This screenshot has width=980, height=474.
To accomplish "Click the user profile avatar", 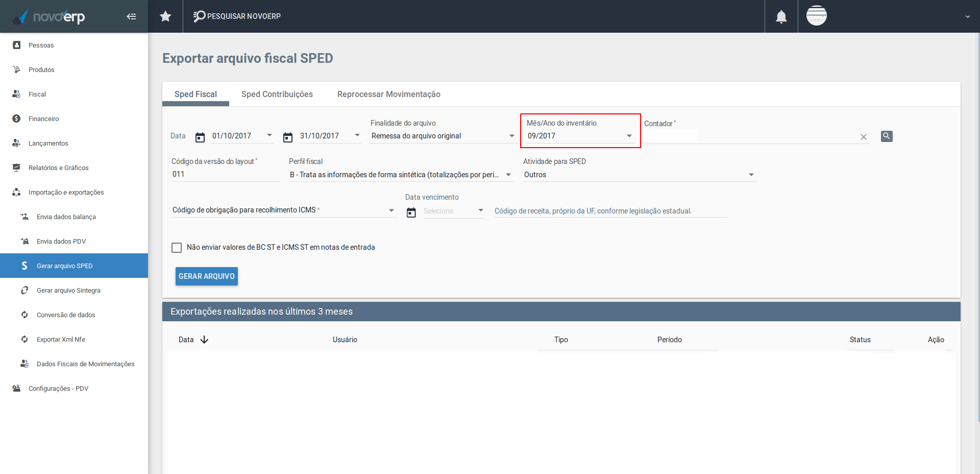I will tap(816, 16).
